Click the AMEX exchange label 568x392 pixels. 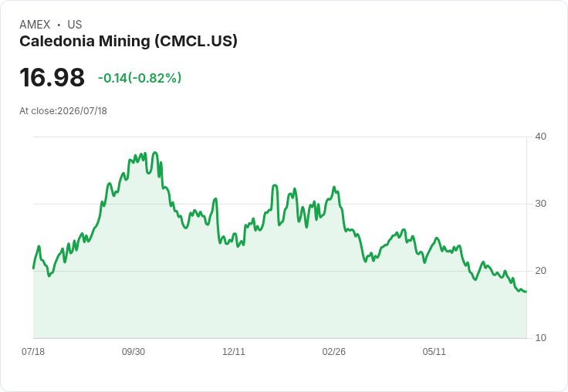pyautogui.click(x=35, y=25)
